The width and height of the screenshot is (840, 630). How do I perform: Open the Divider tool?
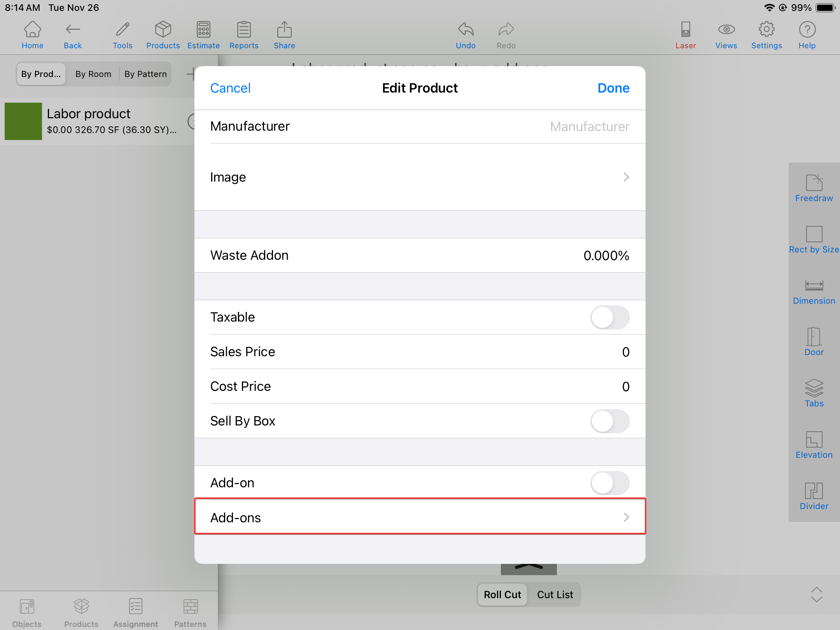tap(814, 496)
